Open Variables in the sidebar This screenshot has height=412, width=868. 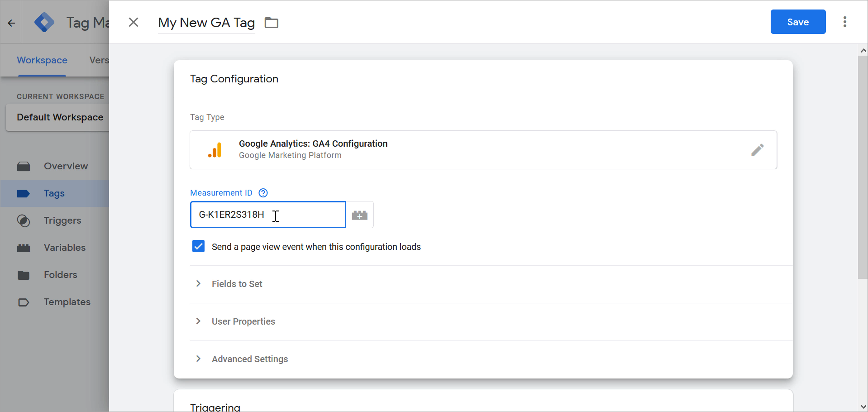[55, 248]
